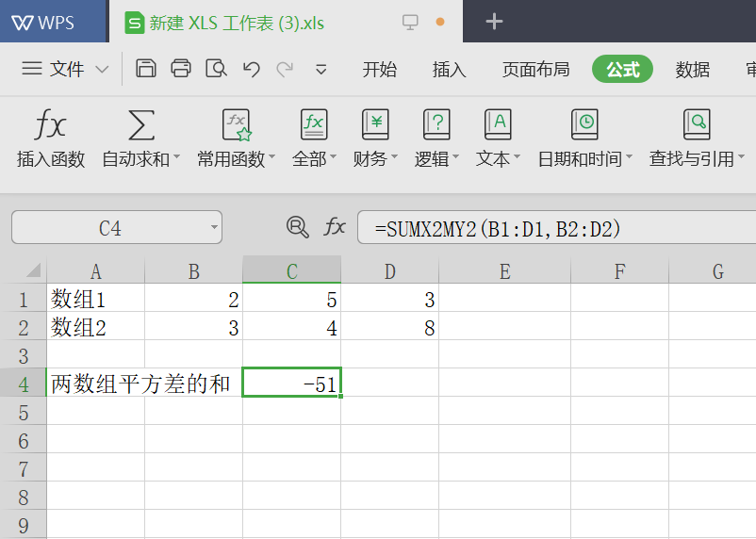Select cell D2 with value 8

(x=390, y=327)
